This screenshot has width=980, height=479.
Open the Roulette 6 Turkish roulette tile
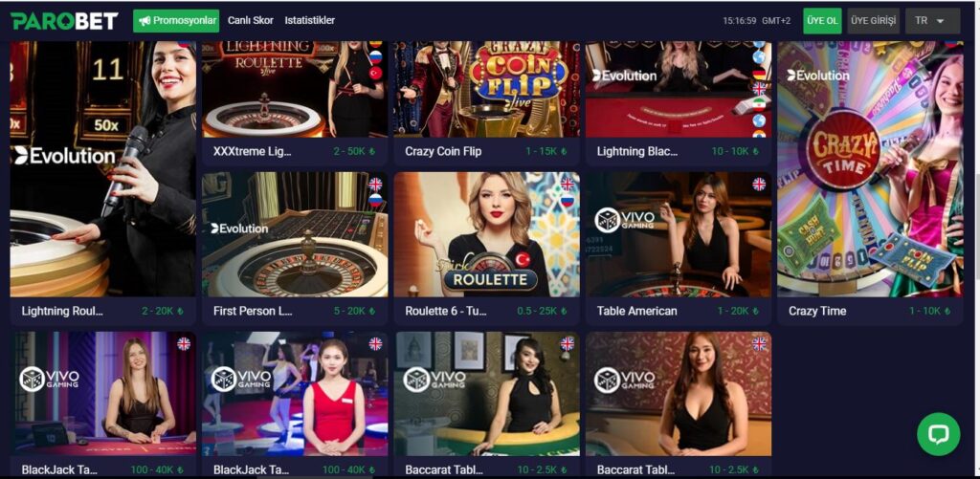tap(487, 248)
